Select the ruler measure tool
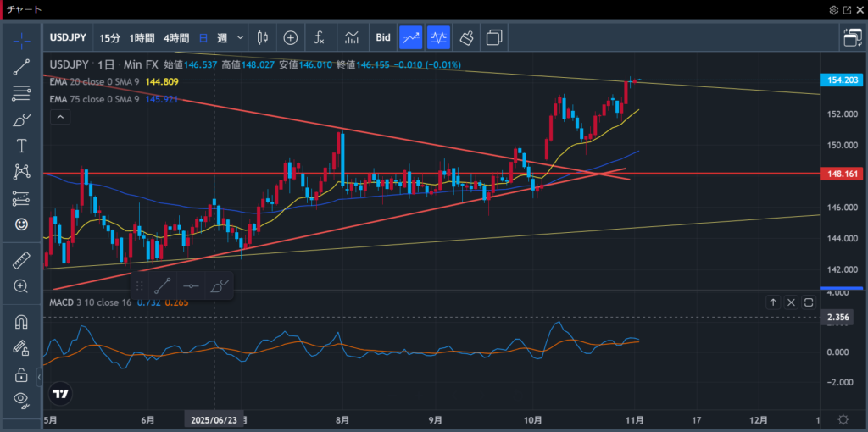868x432 pixels. (22, 261)
